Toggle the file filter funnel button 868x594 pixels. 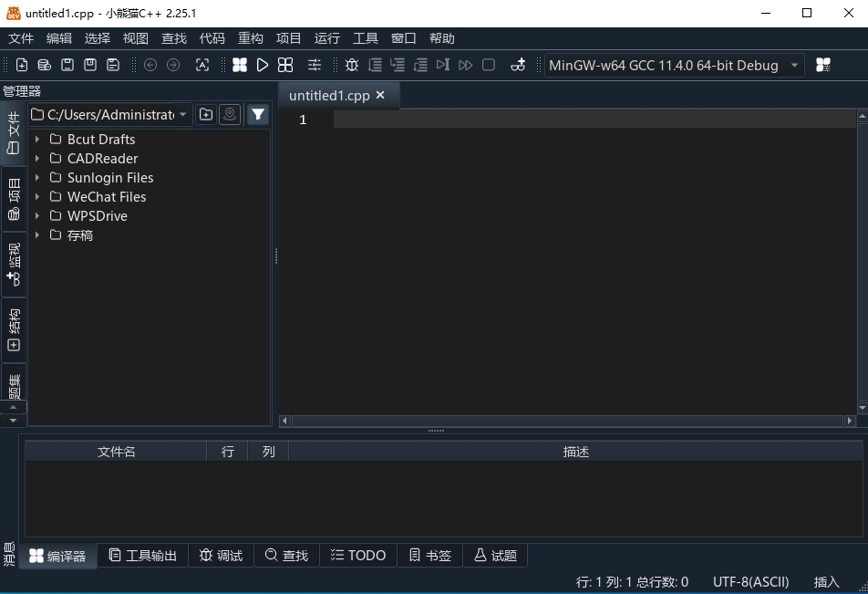pos(258,114)
